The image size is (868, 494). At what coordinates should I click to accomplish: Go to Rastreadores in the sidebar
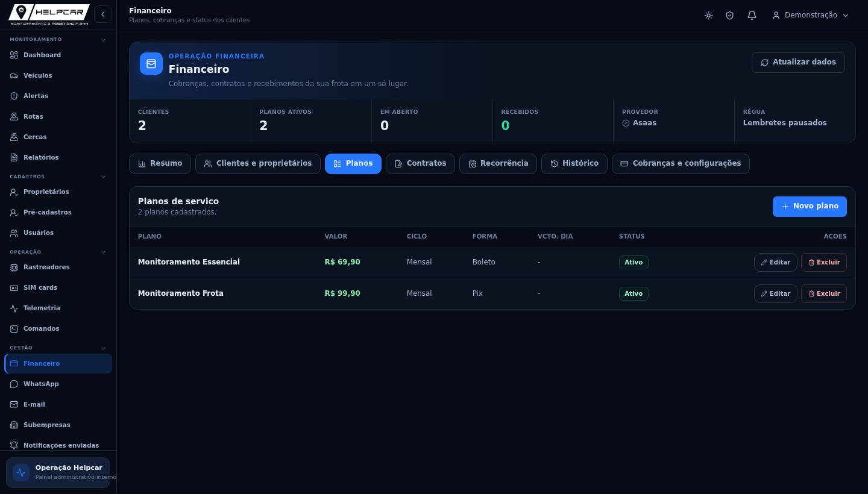(x=58, y=267)
